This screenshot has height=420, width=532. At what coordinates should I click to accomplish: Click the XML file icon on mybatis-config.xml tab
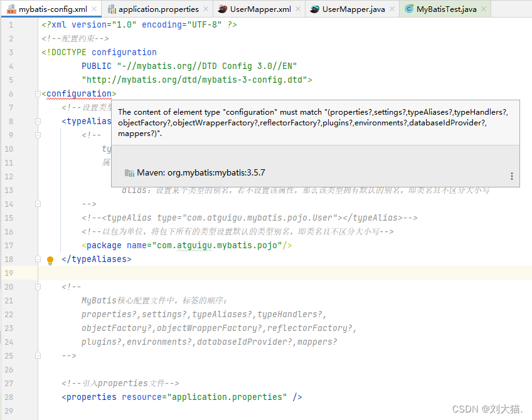11,9
